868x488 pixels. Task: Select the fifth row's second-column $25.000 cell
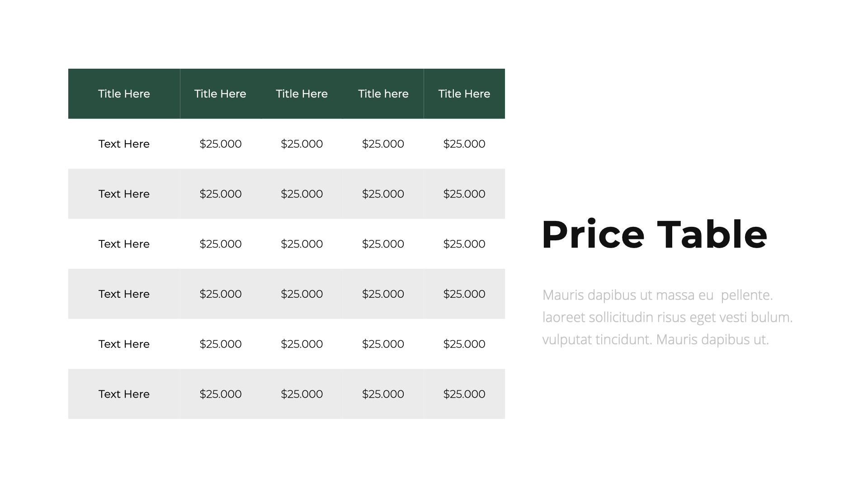click(221, 344)
